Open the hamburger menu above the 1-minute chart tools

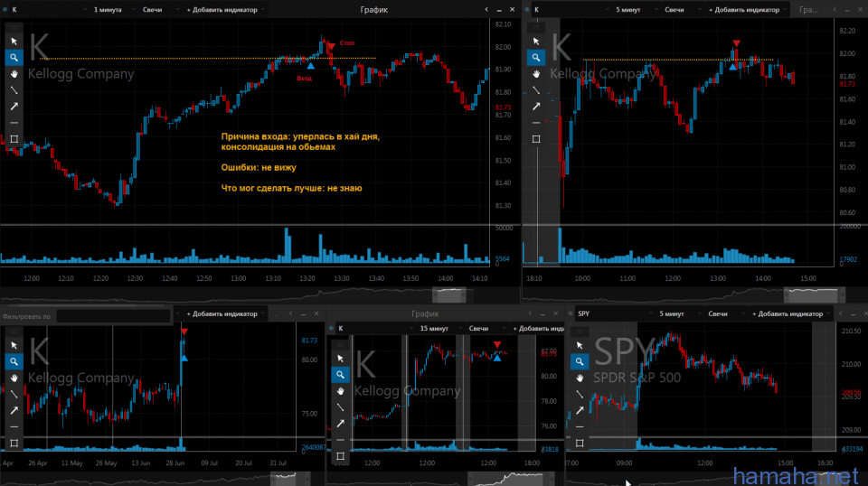point(14,27)
